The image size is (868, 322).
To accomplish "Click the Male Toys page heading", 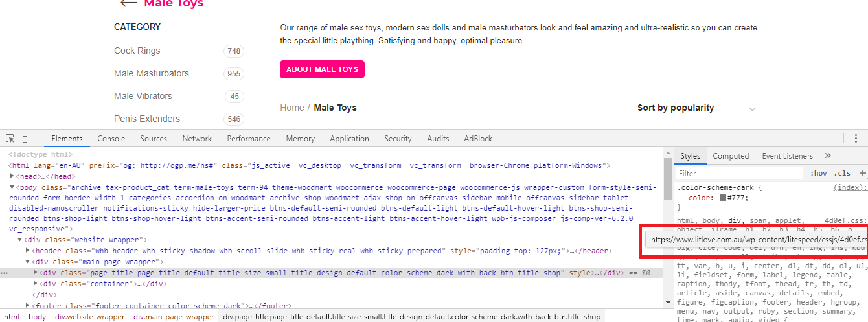I will point(174,3).
